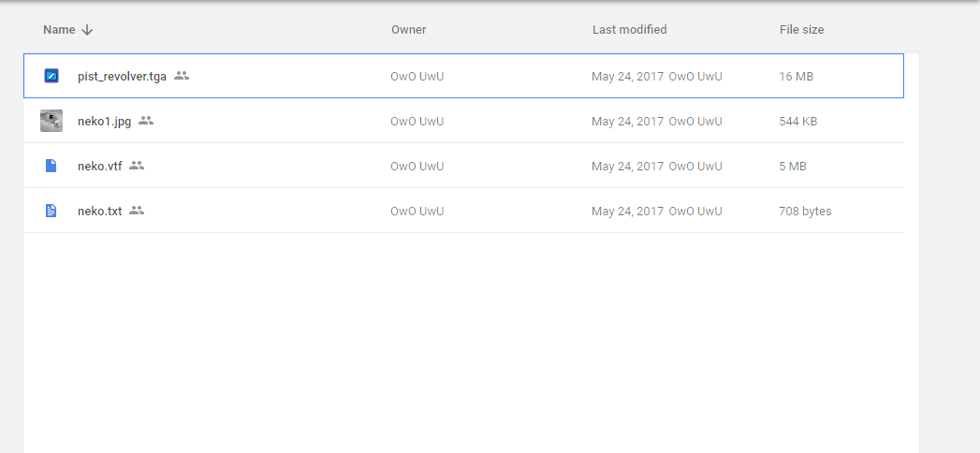980x453 pixels.
Task: Sort files by Name column header
Action: coord(59,30)
